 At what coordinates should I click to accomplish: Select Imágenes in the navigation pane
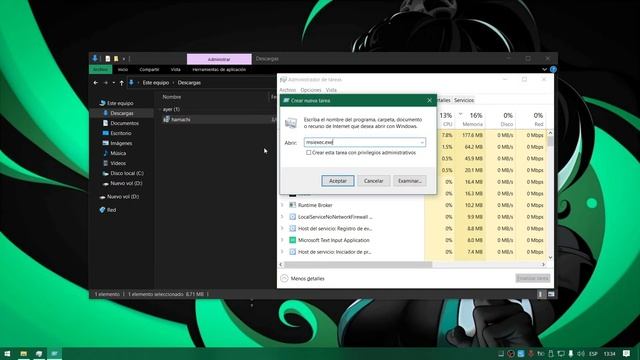click(x=121, y=143)
